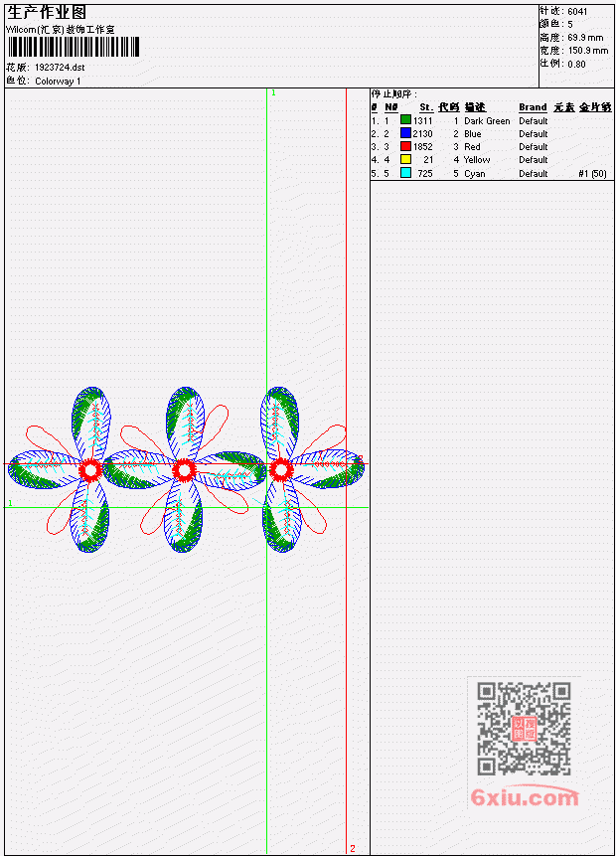The width and height of the screenshot is (616, 856).
Task: Select the 'Red' description in row 3
Action: tap(472, 147)
